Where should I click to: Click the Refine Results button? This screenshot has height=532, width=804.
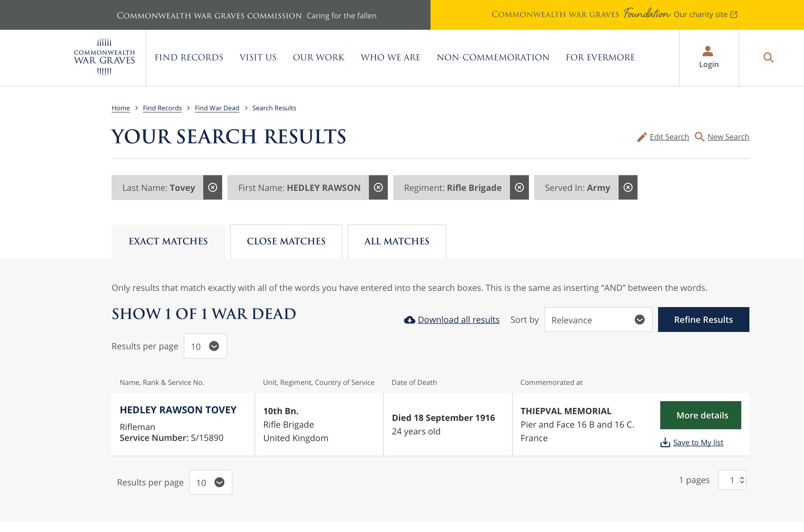pos(703,320)
